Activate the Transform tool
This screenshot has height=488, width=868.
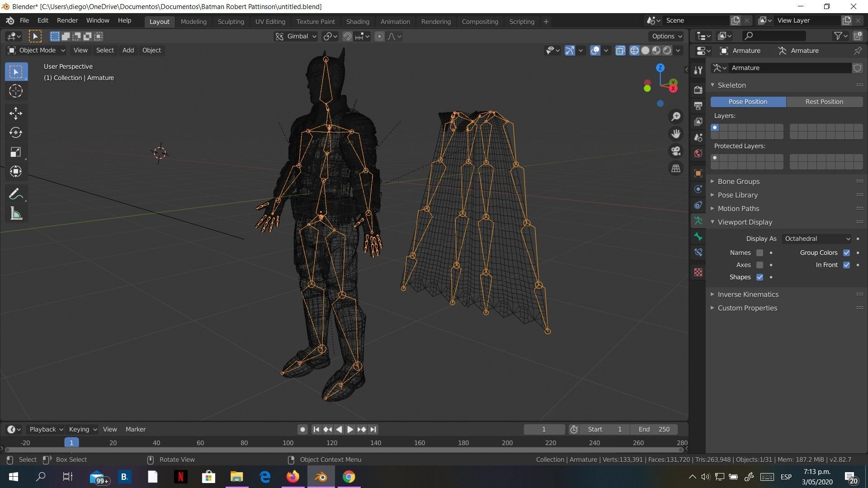[16, 171]
